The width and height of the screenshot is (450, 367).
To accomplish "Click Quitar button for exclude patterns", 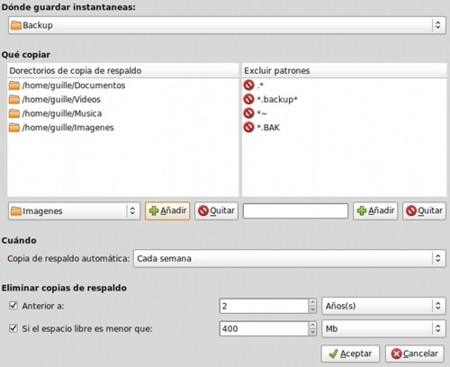I will pos(424,211).
